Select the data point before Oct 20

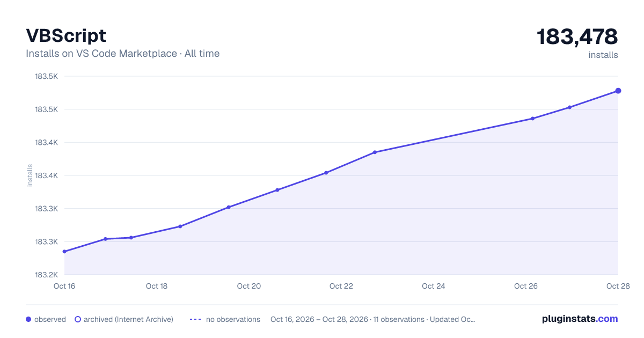click(x=229, y=207)
